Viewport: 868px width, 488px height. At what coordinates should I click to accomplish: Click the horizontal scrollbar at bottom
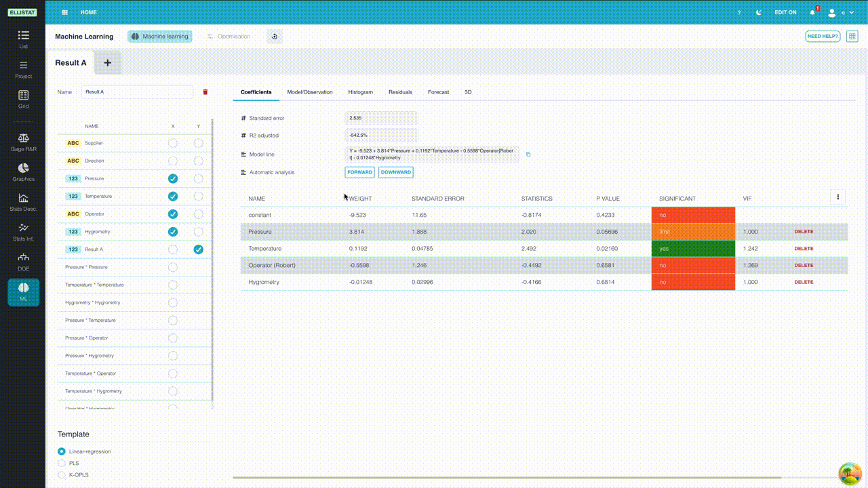(x=507, y=478)
